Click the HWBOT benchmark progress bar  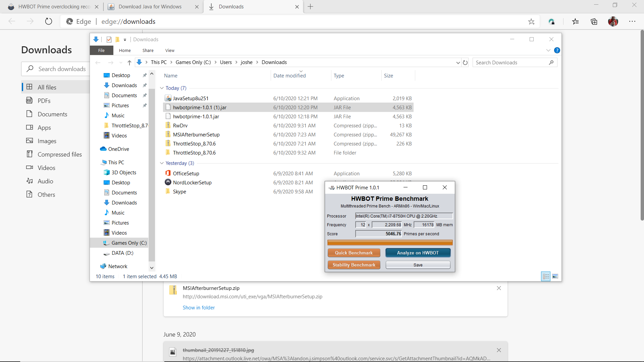coord(390,242)
